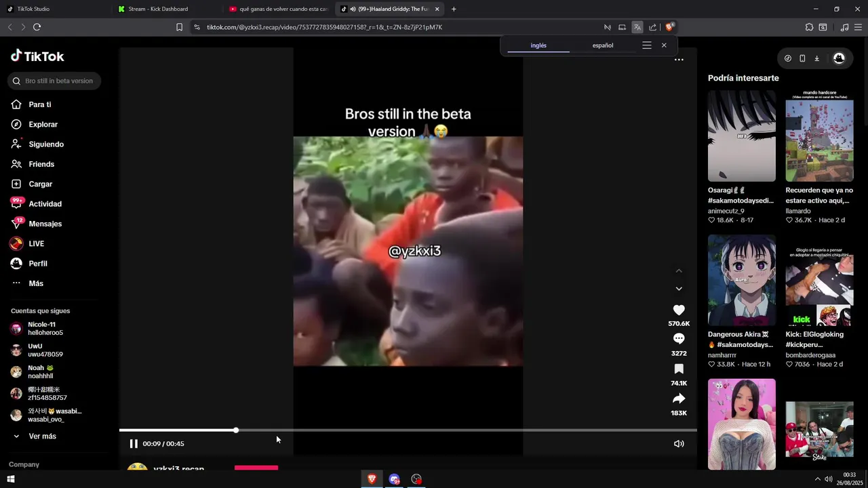Image resolution: width=868 pixels, height=488 pixels.
Task: Click the browser address bar URL
Action: click(324, 27)
